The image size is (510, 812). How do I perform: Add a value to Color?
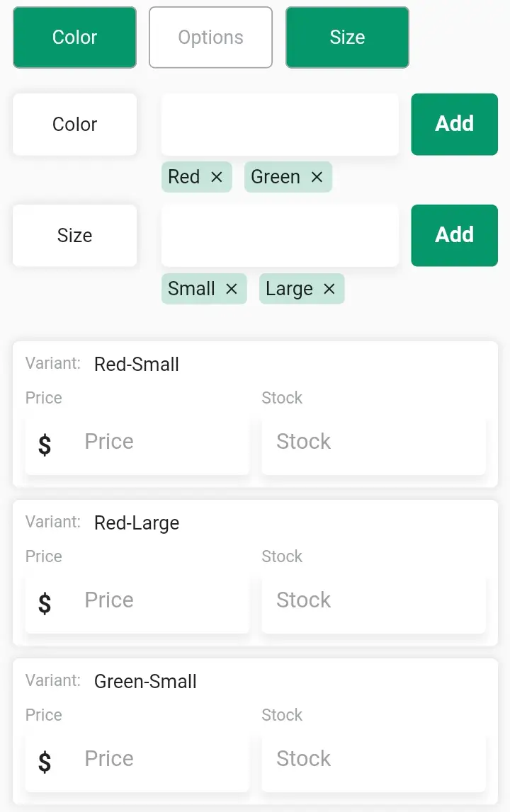(x=455, y=125)
